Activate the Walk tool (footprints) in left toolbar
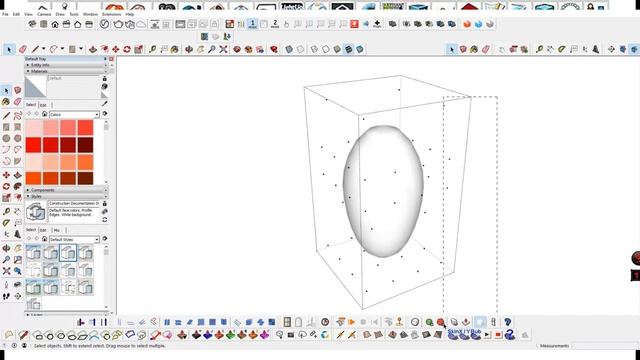The width and height of the screenshot is (640, 360). (x=6, y=296)
